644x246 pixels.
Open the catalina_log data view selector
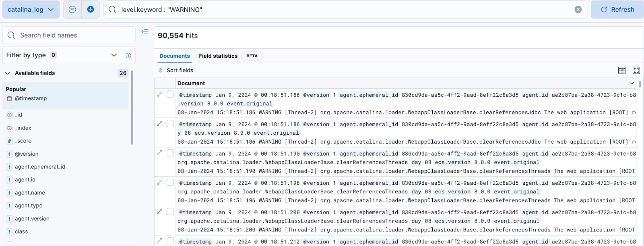pyautogui.click(x=31, y=9)
